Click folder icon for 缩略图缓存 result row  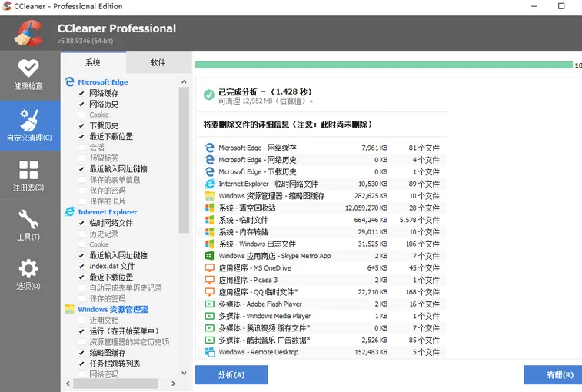click(x=209, y=196)
